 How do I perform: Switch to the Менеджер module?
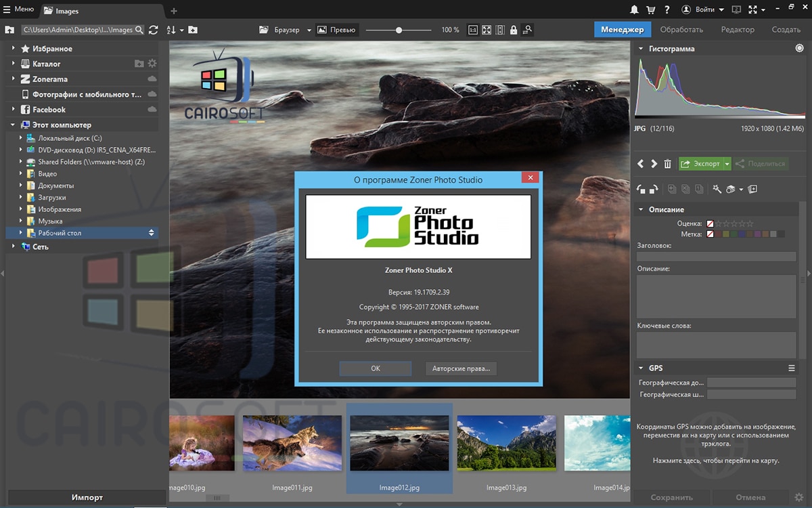623,30
